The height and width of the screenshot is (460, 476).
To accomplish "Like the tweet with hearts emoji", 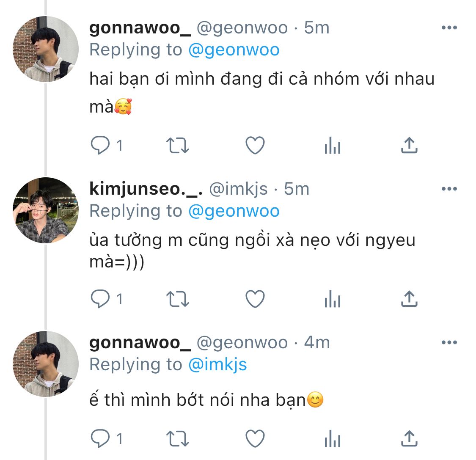I will tap(255, 146).
